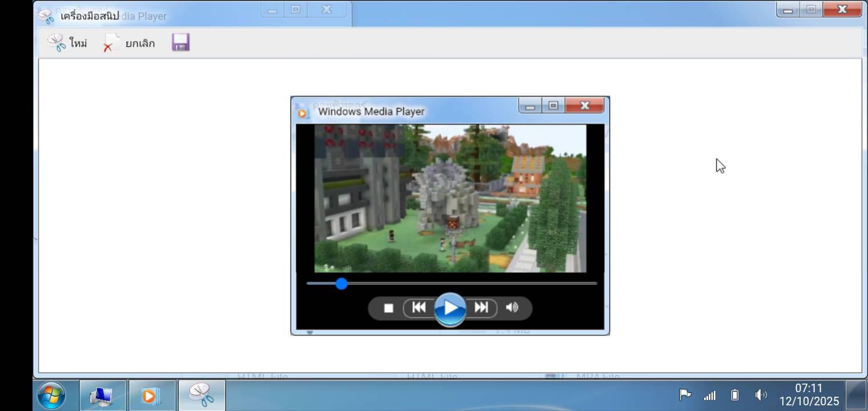This screenshot has width=868, height=411.
Task: Skip to the previous track in the media player
Action: (419, 308)
